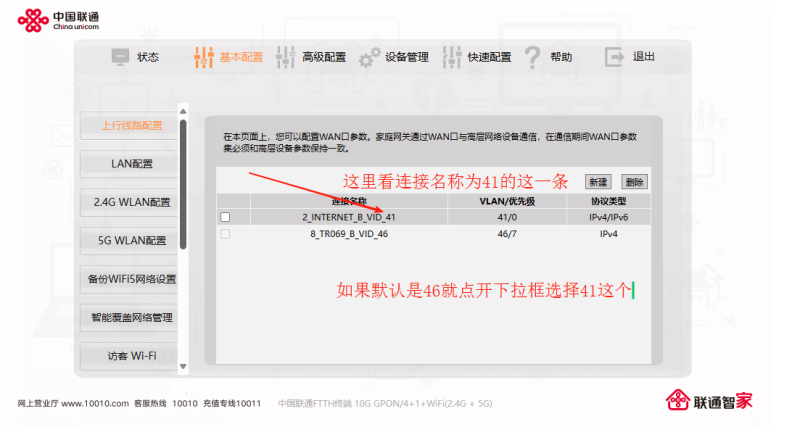This screenshot has width=800, height=448.
Task: Click the 删除 button
Action: coord(634,182)
